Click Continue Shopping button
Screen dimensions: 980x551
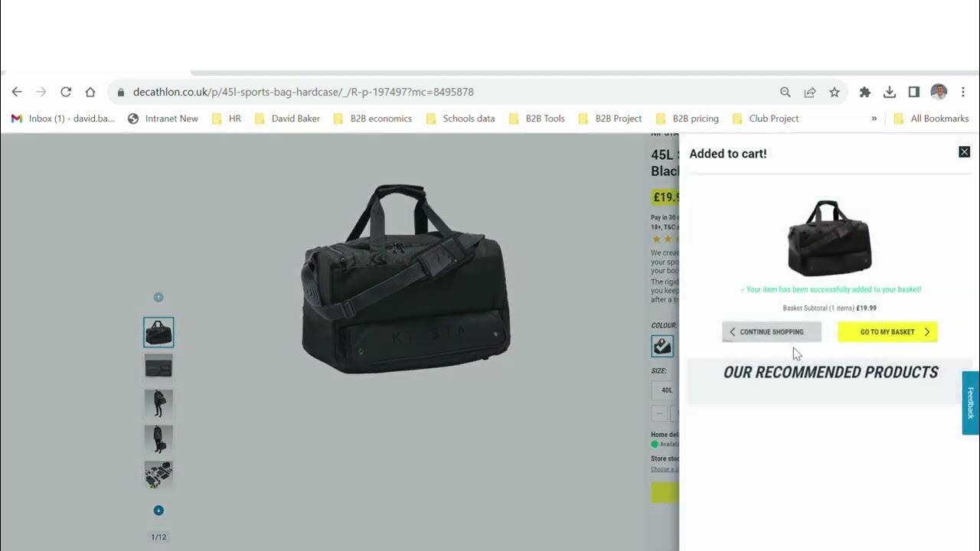coord(772,332)
